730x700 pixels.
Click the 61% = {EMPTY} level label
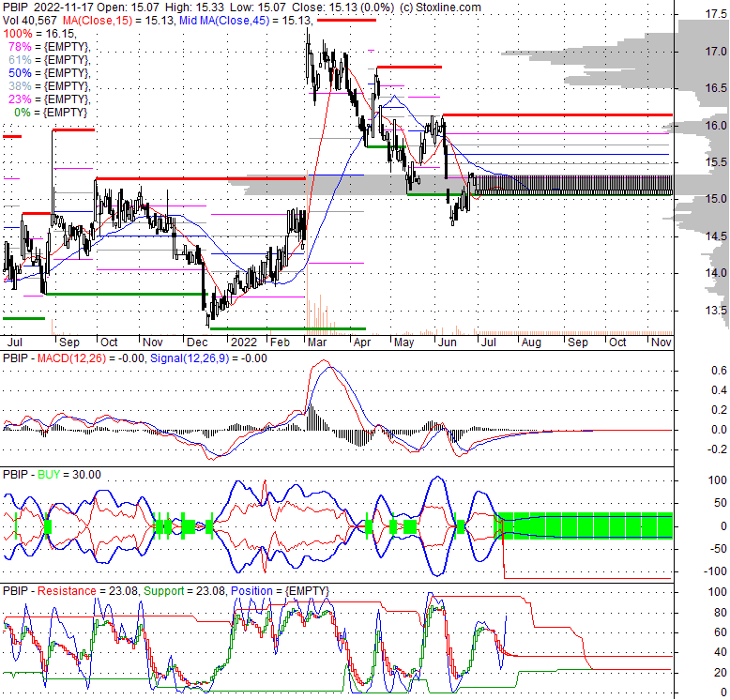(x=50, y=59)
